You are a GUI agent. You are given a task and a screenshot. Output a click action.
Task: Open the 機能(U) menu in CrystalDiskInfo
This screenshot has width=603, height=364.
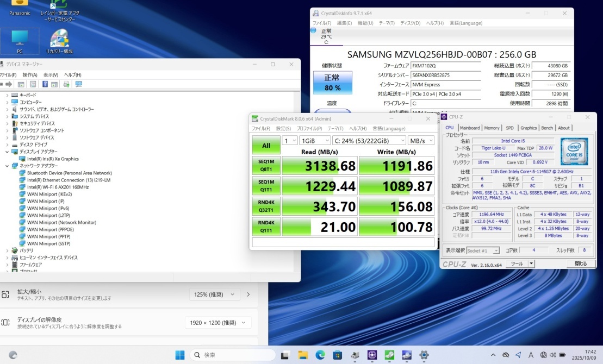pos(365,23)
